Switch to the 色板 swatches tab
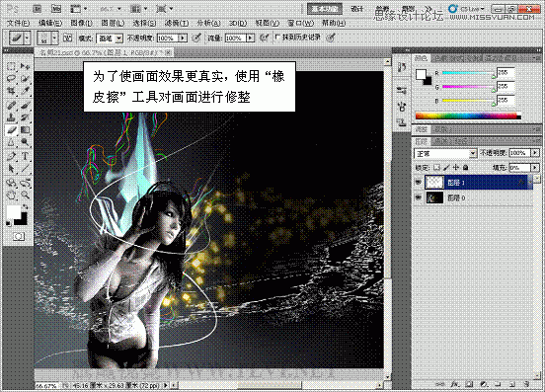 pyautogui.click(x=441, y=58)
